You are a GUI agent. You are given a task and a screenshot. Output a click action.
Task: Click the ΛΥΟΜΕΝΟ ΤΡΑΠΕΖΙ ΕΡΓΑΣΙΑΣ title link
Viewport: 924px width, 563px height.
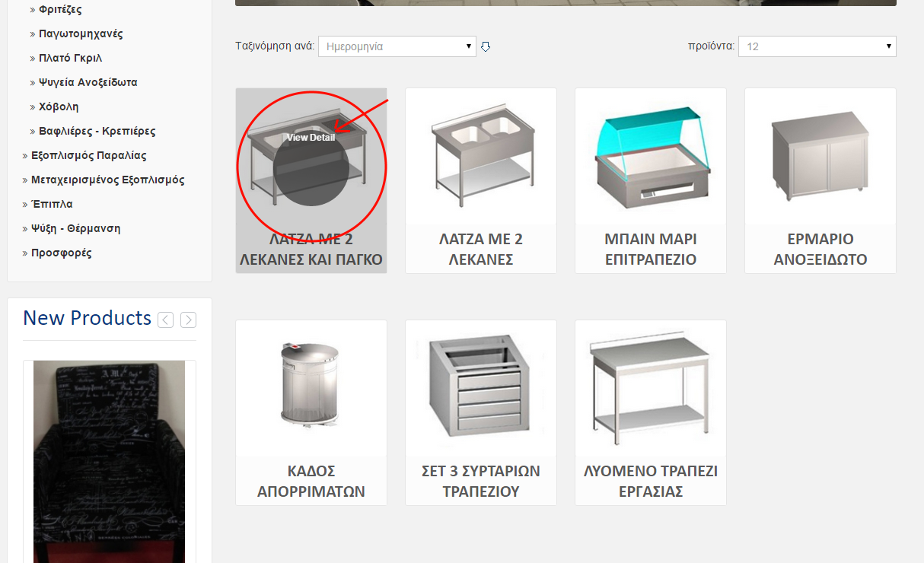point(650,481)
